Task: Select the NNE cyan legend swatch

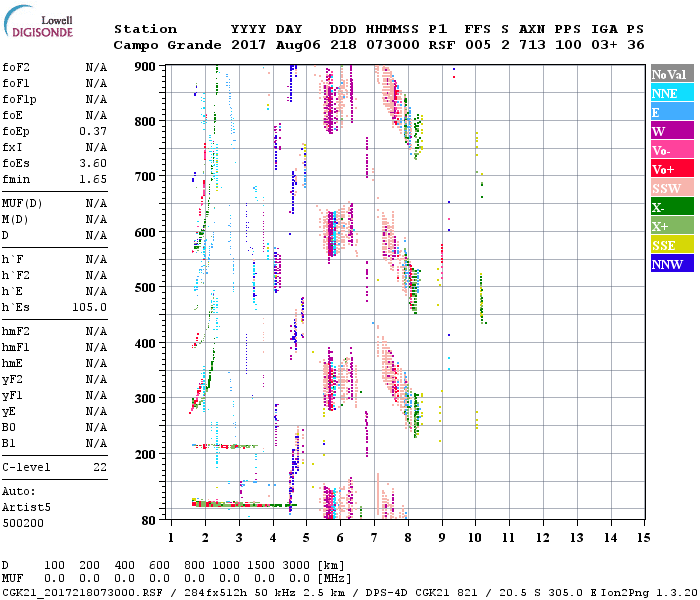Action: click(671, 93)
